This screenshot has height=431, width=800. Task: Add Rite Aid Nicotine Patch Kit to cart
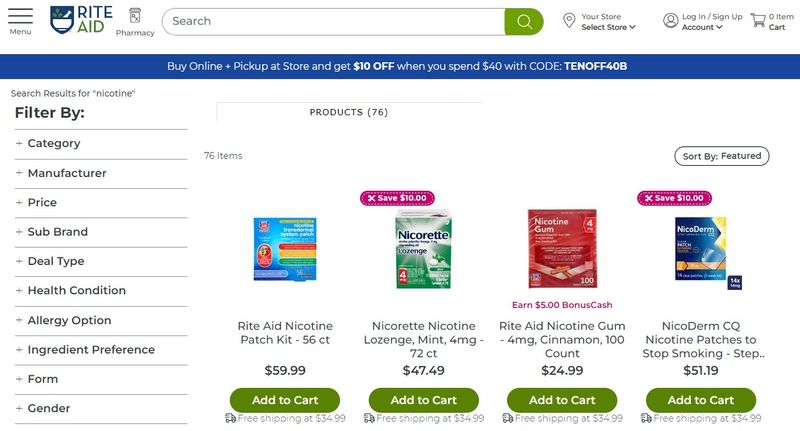point(285,400)
